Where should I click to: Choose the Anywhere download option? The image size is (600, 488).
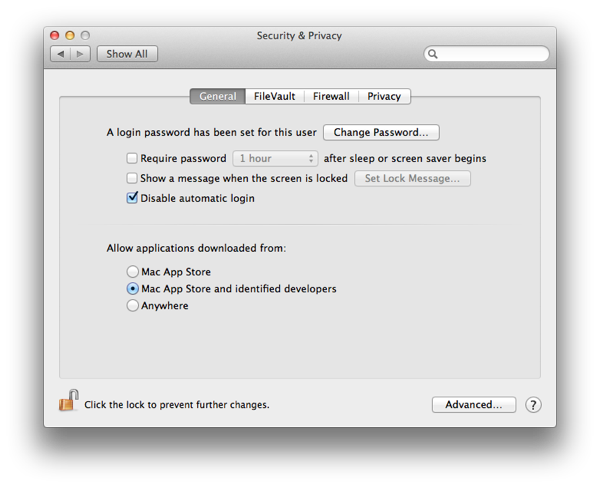133,306
